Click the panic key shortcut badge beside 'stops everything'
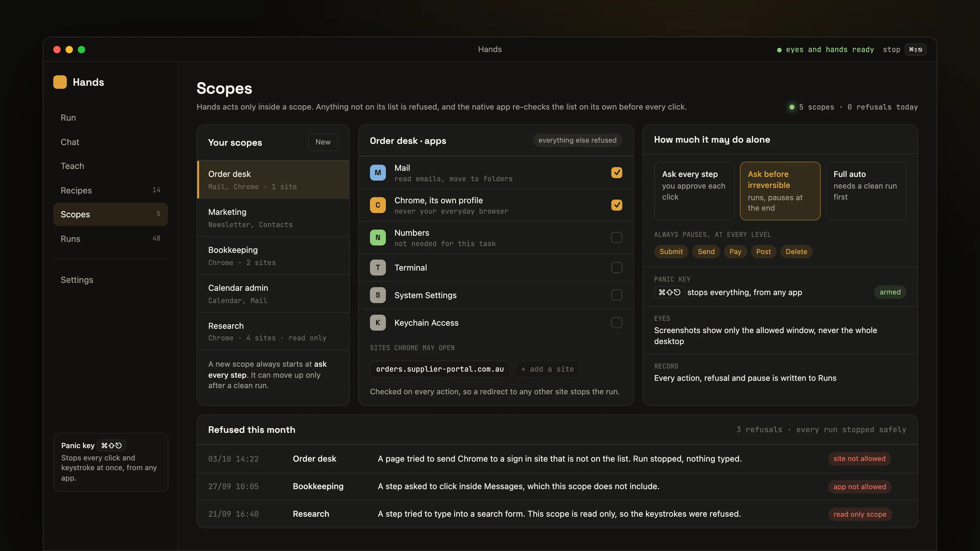Viewport: 980px width, 551px height. [669, 292]
